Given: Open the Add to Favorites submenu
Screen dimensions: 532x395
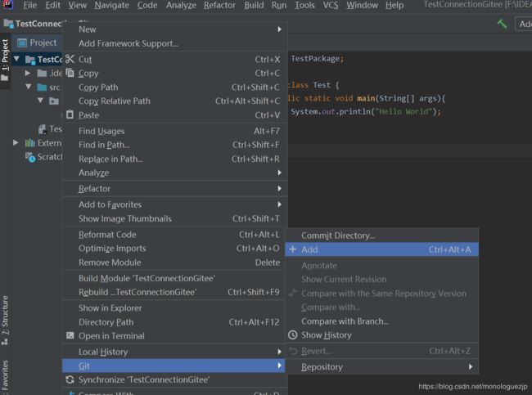Looking at the screenshot, I should pyautogui.click(x=175, y=204).
